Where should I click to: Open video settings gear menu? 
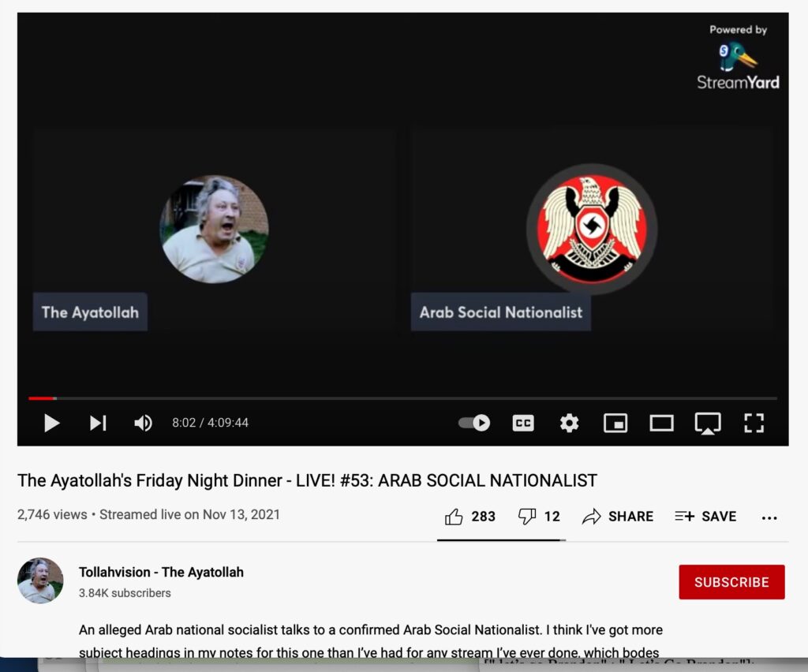[x=569, y=424]
